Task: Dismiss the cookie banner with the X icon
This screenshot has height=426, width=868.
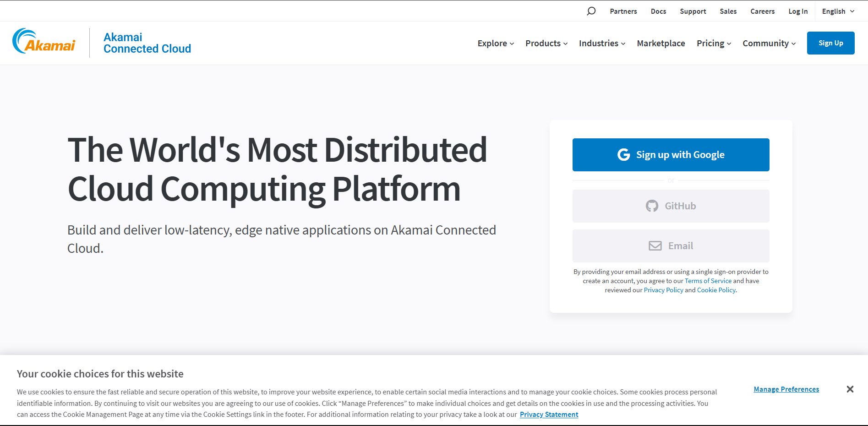Action: [850, 389]
